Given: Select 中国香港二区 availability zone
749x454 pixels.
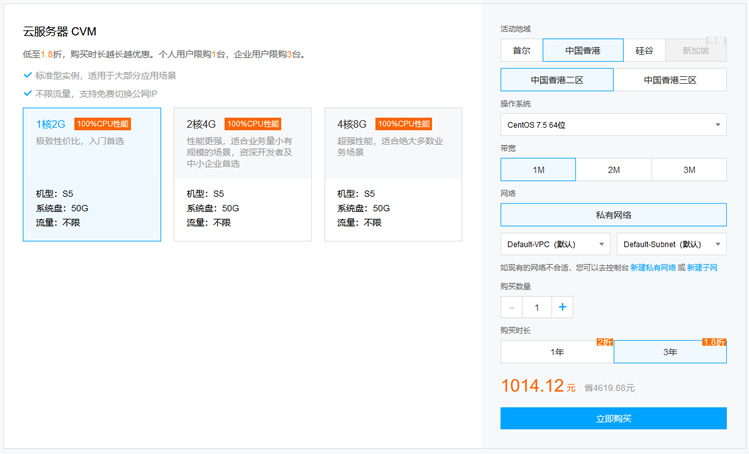Looking at the screenshot, I should pos(557,80).
